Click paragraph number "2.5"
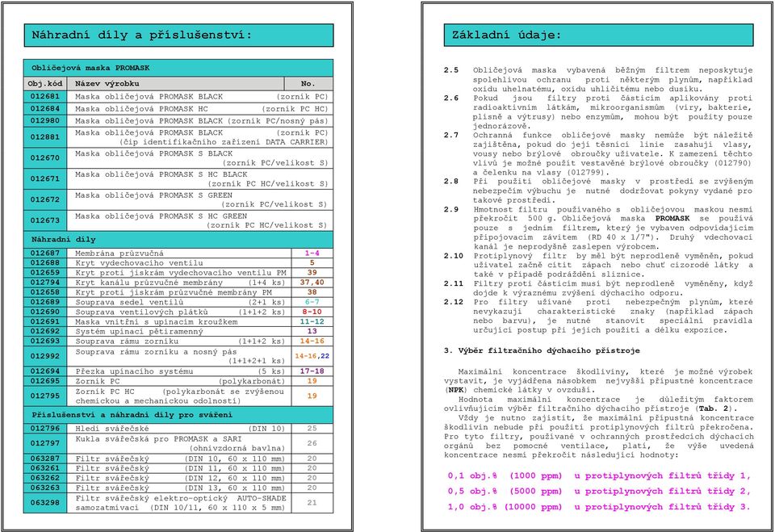 [x=450, y=70]
